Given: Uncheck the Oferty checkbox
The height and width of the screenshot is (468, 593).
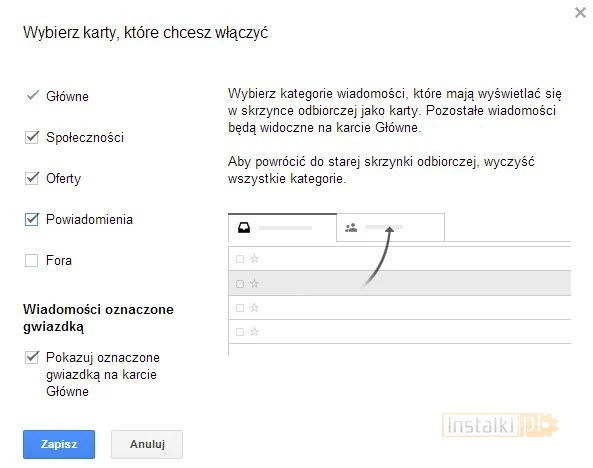Looking at the screenshot, I should (32, 178).
